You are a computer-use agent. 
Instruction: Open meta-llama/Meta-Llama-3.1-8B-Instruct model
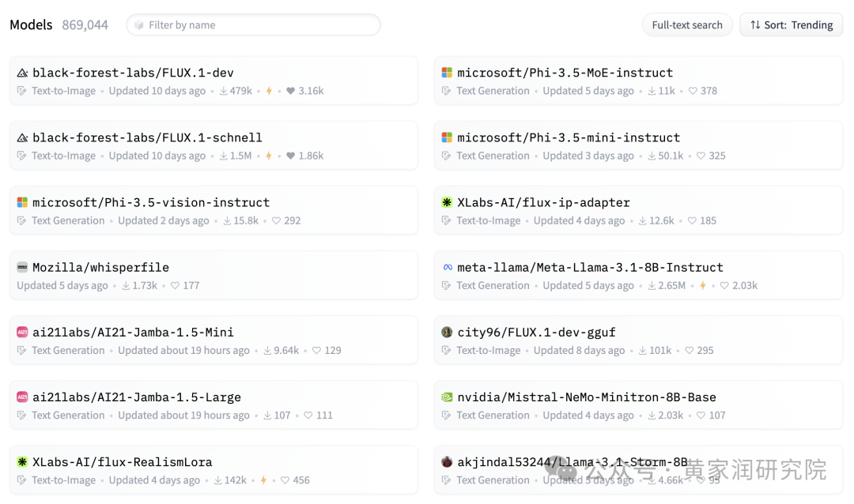tap(590, 267)
